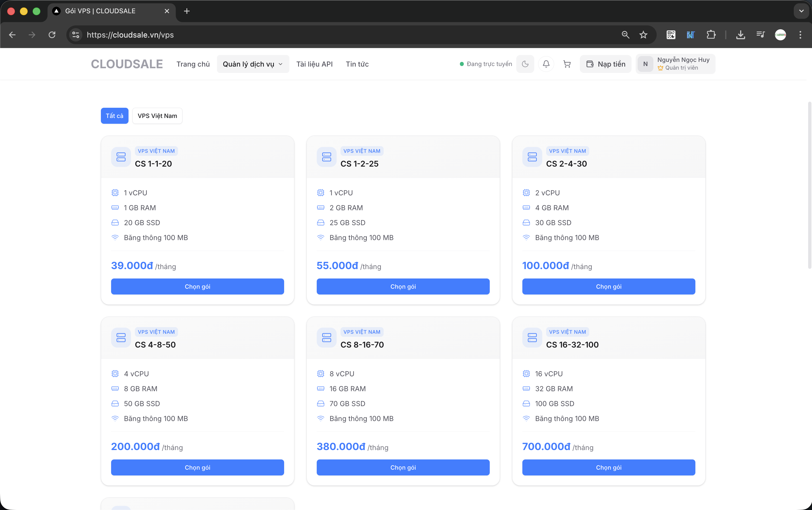
Task: Choose the CS 4-8-50 plan
Action: (x=197, y=467)
